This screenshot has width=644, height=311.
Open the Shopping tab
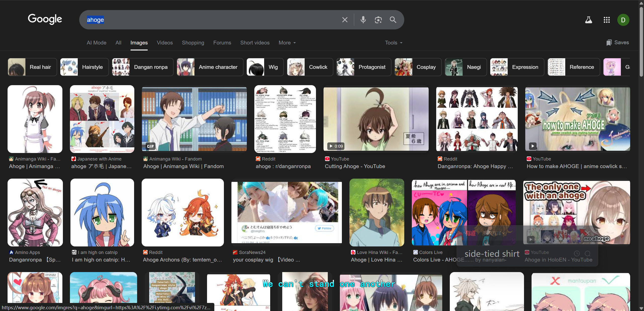tap(193, 43)
